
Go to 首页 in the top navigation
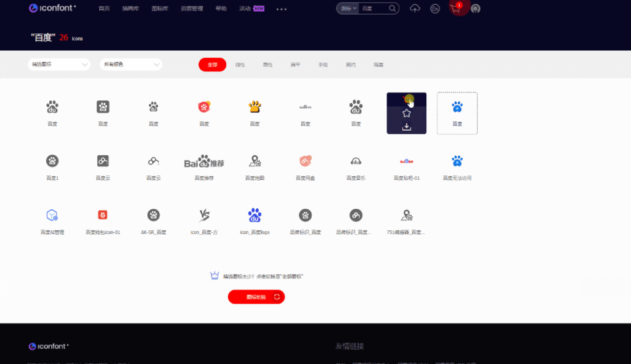(104, 9)
